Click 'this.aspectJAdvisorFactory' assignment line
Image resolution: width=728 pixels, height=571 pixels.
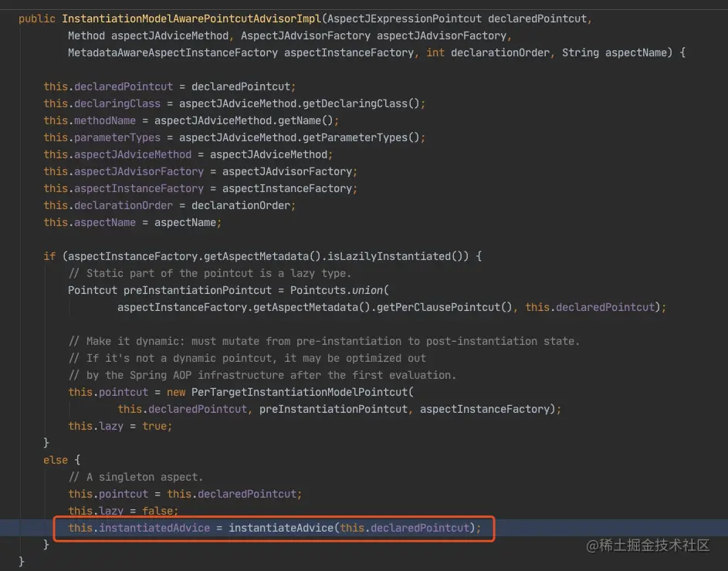pyautogui.click(x=201, y=172)
